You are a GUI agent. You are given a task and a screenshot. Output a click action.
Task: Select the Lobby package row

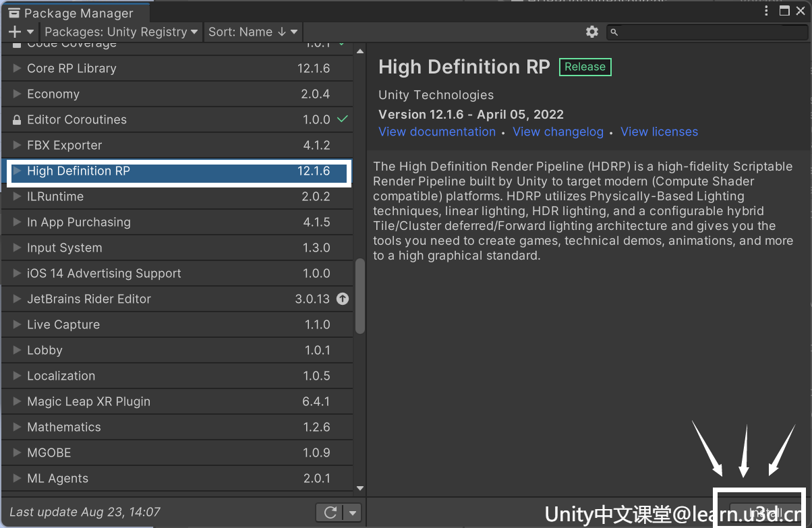coord(177,350)
